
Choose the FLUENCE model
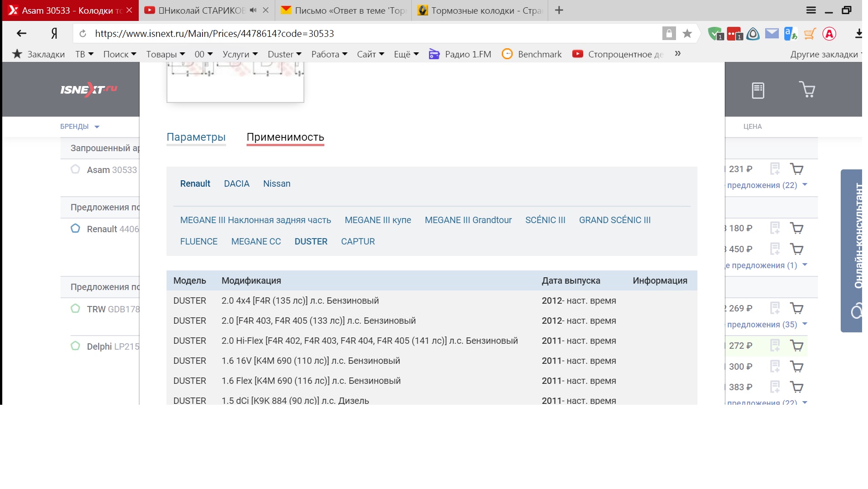199,241
